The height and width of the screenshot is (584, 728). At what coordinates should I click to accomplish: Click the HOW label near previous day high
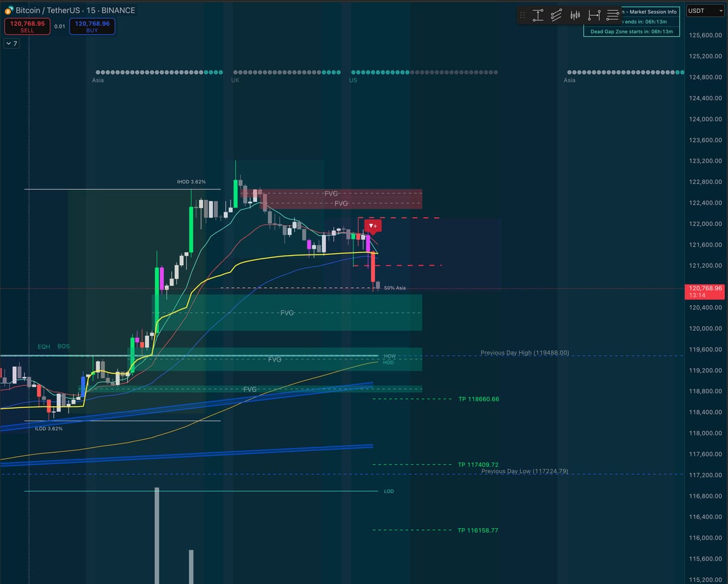point(389,356)
